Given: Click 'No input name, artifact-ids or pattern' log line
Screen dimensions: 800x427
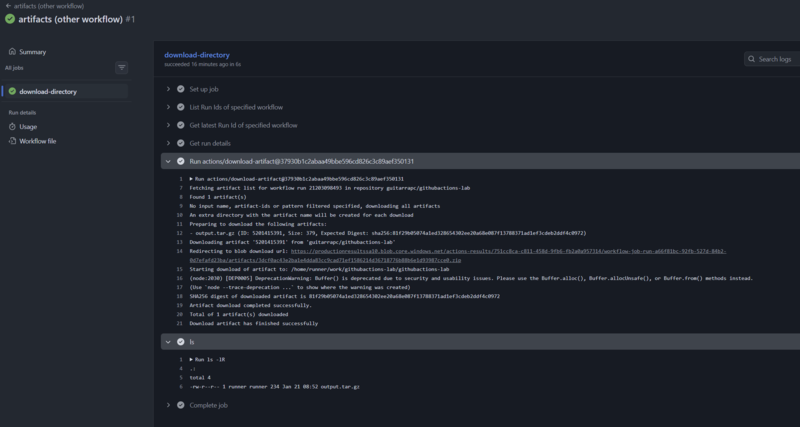Looking at the screenshot, I should tap(315, 206).
